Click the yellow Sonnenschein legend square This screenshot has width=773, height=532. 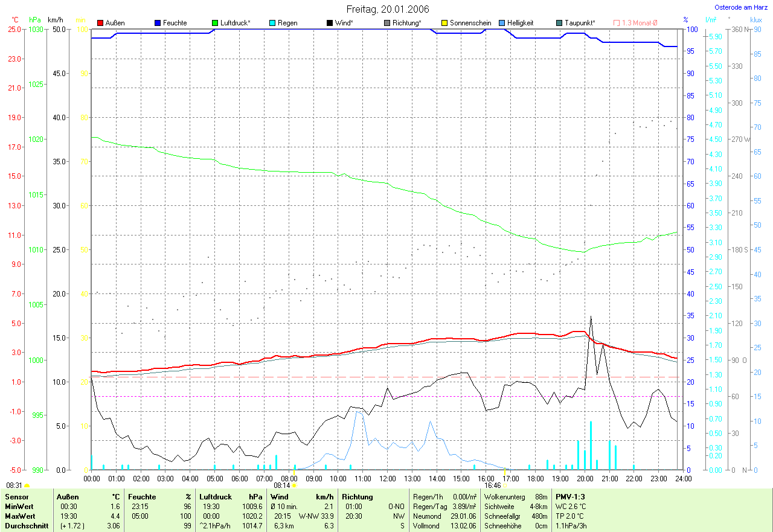click(x=444, y=23)
